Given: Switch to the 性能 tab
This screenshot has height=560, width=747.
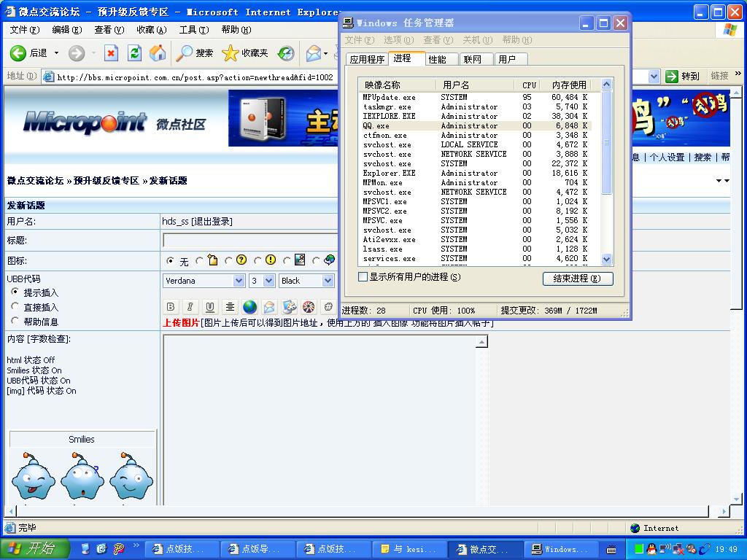Looking at the screenshot, I should pyautogui.click(x=438, y=59).
